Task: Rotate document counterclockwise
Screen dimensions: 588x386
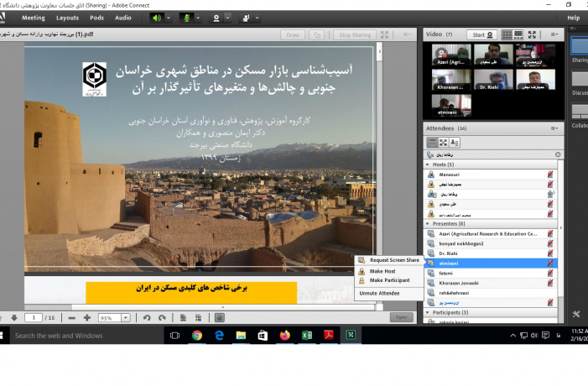Action: (147, 318)
